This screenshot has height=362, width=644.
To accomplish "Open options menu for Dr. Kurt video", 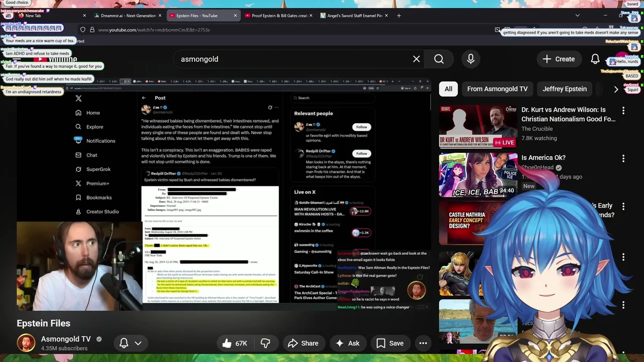I will 623,110.
